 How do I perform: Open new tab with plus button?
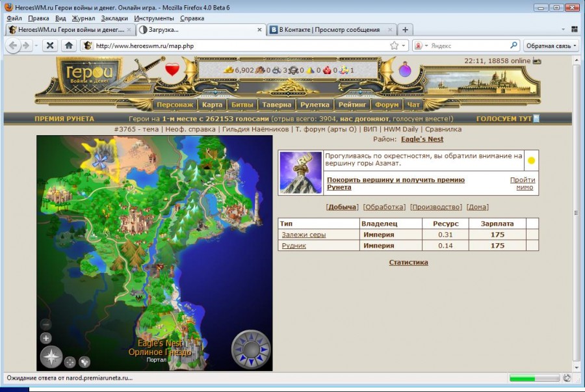coord(405,29)
